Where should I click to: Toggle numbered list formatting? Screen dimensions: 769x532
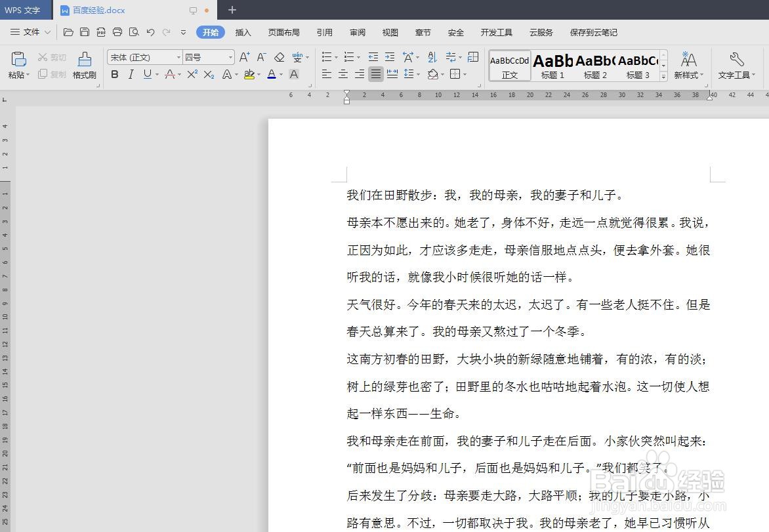click(x=349, y=57)
